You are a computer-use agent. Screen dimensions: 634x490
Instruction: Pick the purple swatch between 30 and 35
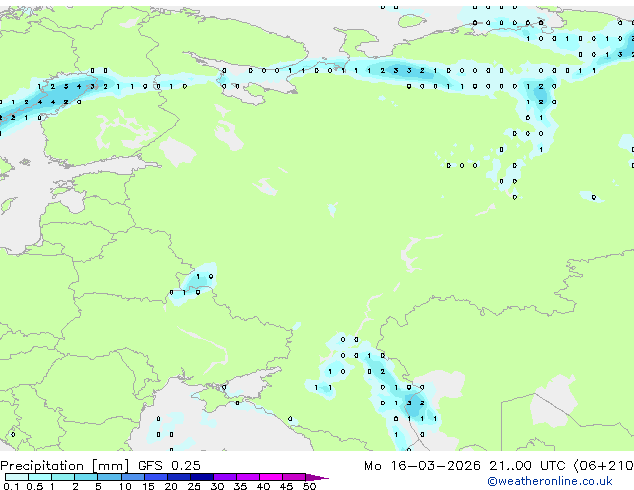225,477
